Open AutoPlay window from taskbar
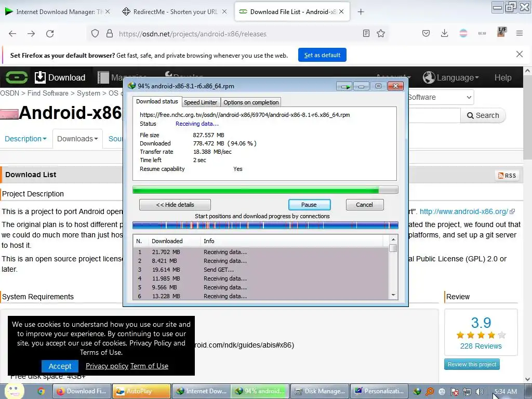Screen dimensions: 532x399 point(141,391)
